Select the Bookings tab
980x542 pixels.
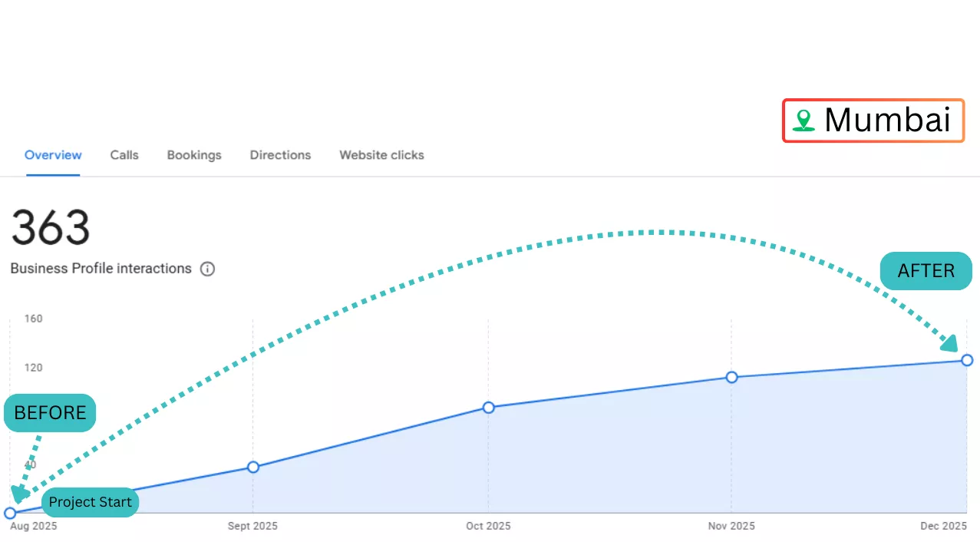[x=194, y=155]
